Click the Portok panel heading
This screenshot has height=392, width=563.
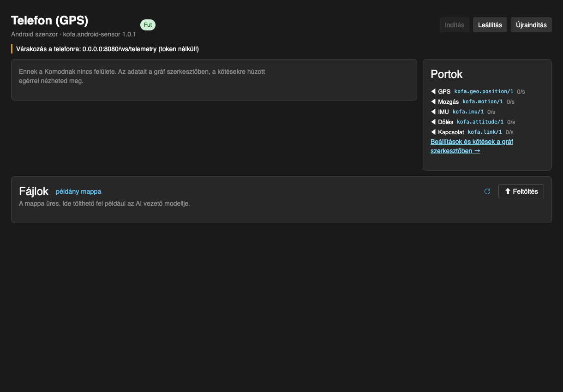pos(446,74)
